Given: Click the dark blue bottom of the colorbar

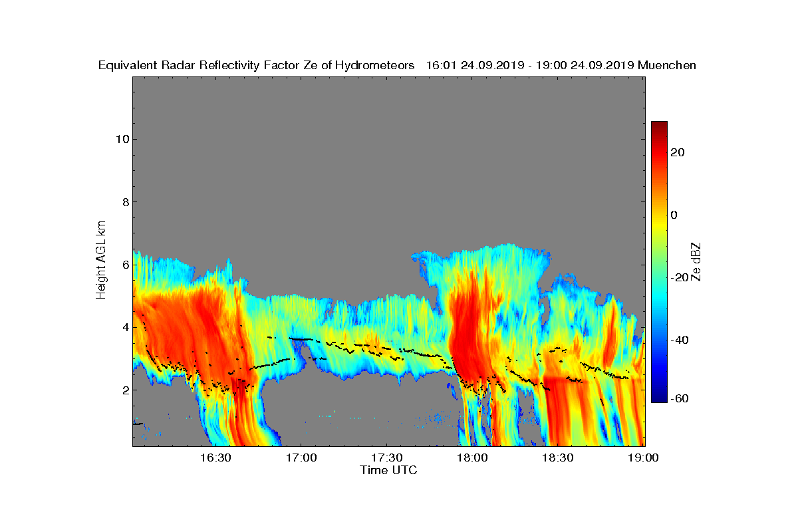Looking at the screenshot, I should click(x=659, y=399).
